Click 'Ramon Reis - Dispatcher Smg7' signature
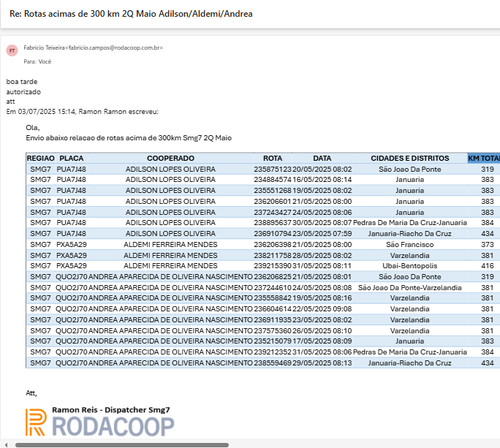Image resolution: width=500 pixels, height=448 pixels. tap(111, 410)
